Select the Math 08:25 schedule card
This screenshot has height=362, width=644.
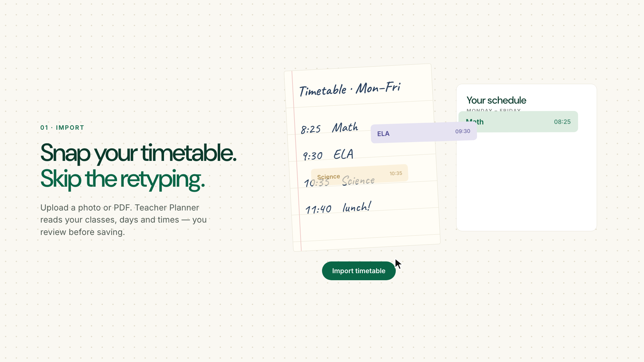(x=518, y=122)
